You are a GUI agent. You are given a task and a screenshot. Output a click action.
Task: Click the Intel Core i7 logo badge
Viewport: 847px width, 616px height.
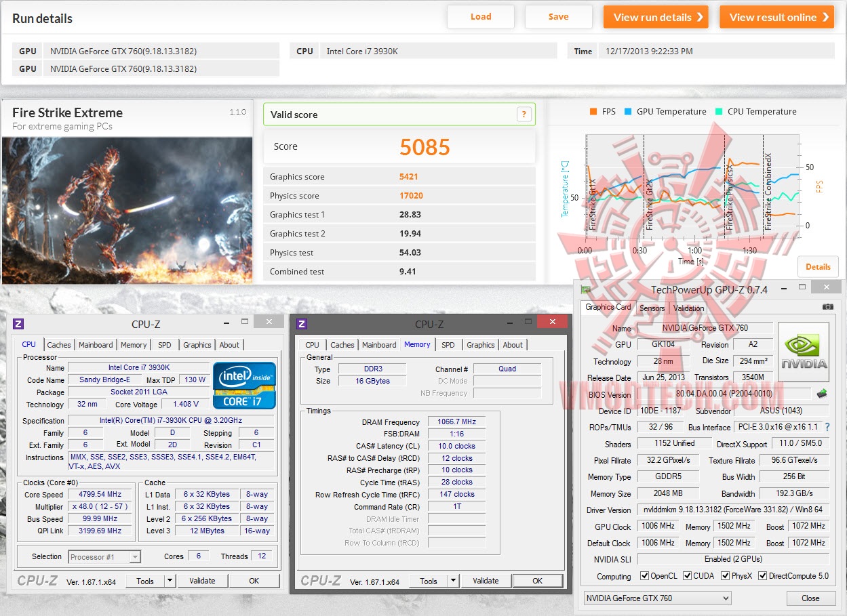(244, 386)
